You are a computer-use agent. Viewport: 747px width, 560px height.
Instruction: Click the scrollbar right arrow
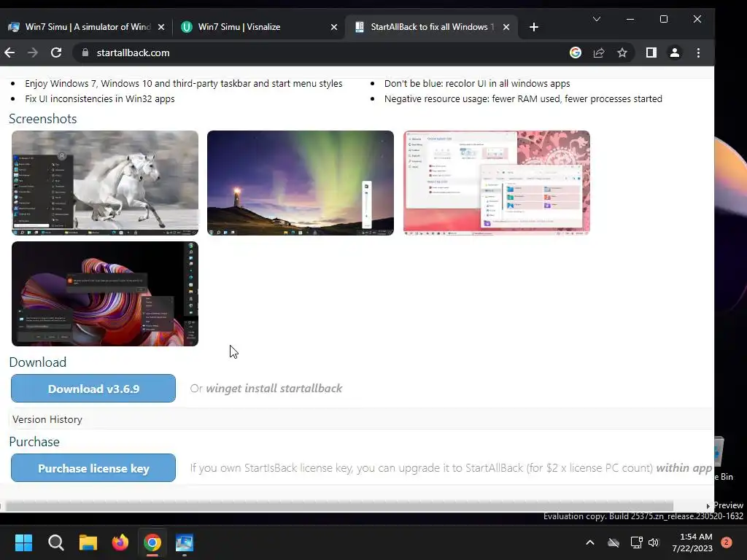click(708, 506)
